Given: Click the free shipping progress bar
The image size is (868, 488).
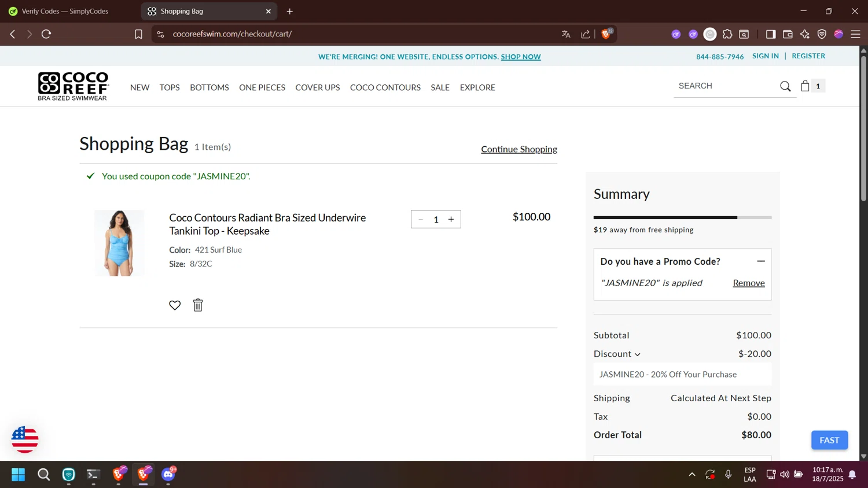Looking at the screenshot, I should point(682,217).
